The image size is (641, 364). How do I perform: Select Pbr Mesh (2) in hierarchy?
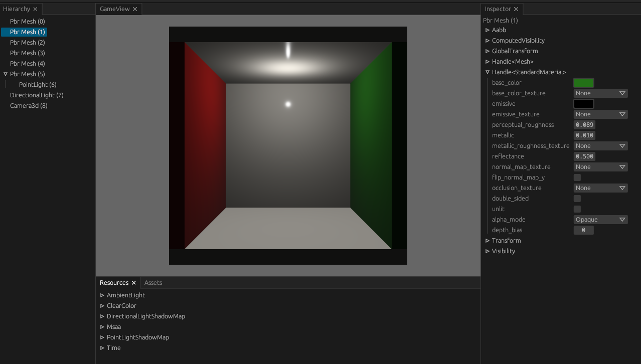(27, 43)
